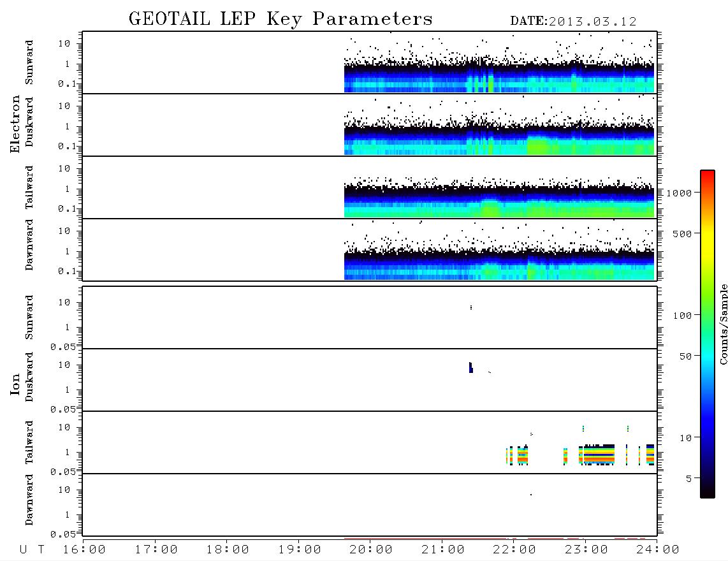Click the 'U T' axis label
The image size is (728, 561).
point(33,550)
